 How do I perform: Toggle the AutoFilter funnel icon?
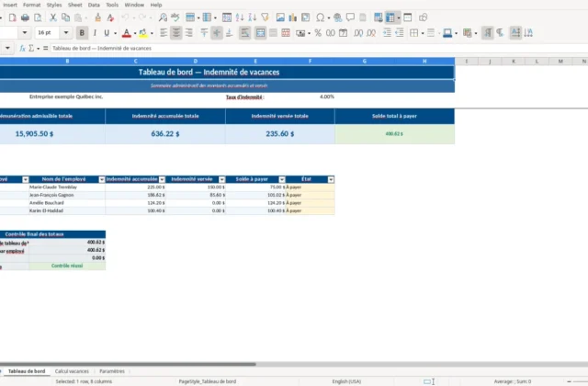pos(266,17)
